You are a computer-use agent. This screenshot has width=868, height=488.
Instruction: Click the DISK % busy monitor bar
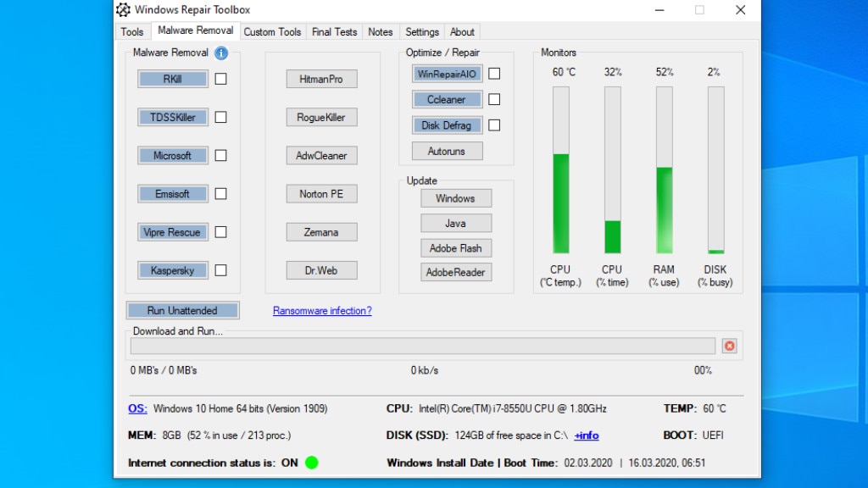click(715, 169)
